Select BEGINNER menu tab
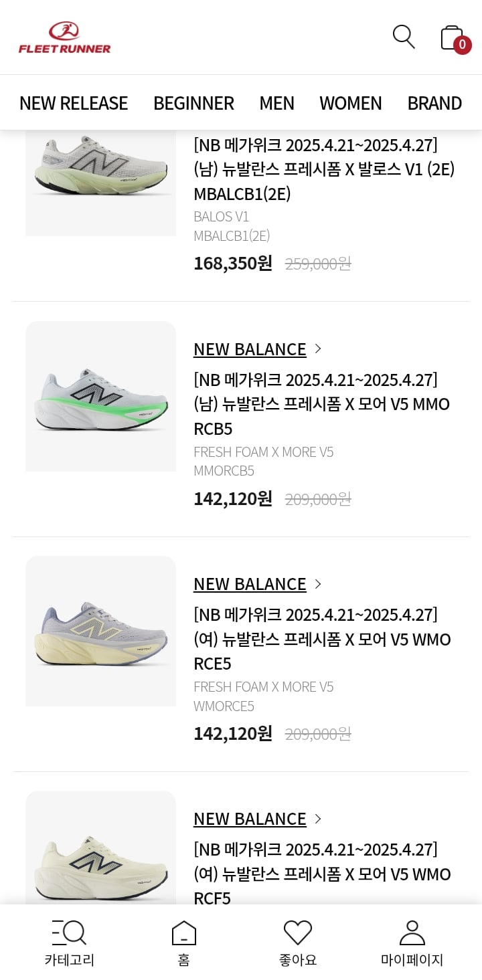Screen dimensions: 482x980 pos(193,103)
